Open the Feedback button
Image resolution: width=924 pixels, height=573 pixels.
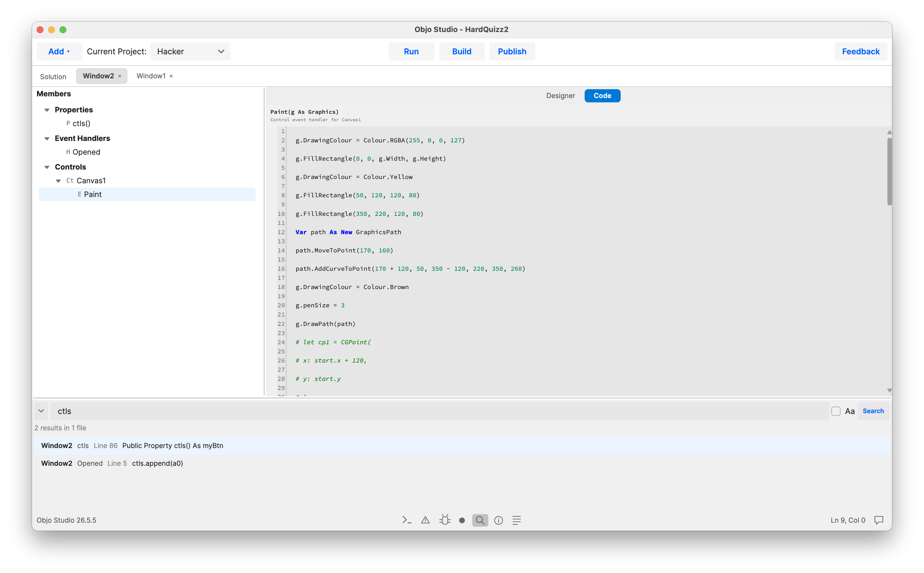coord(861,51)
